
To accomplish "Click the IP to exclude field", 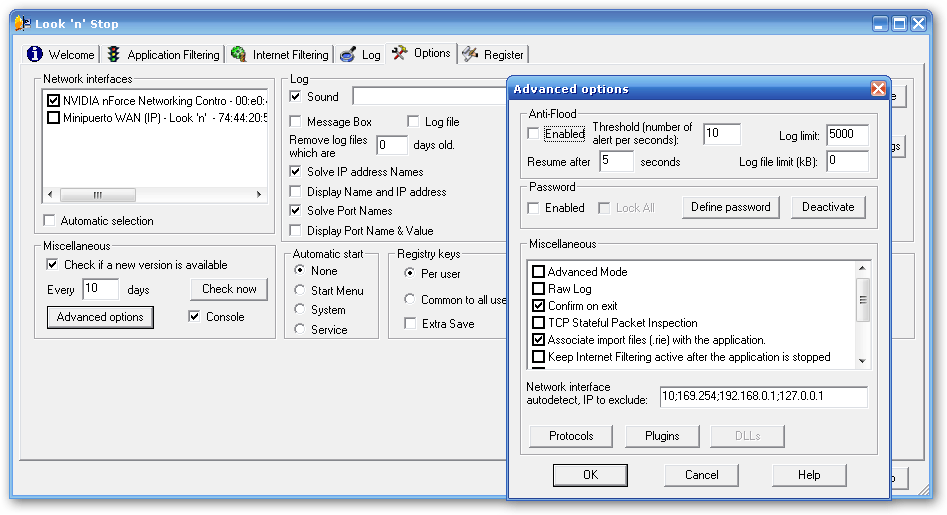I will 764,396.
